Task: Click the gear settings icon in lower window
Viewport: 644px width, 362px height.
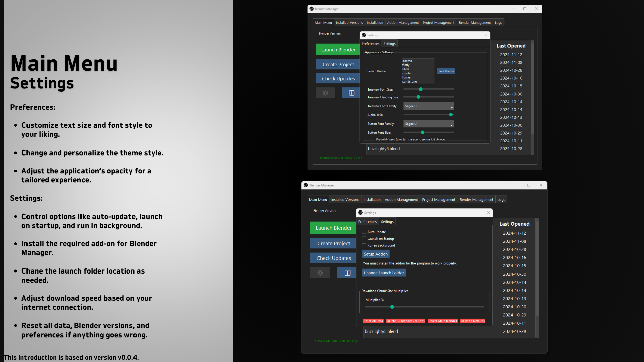Action: point(320,273)
